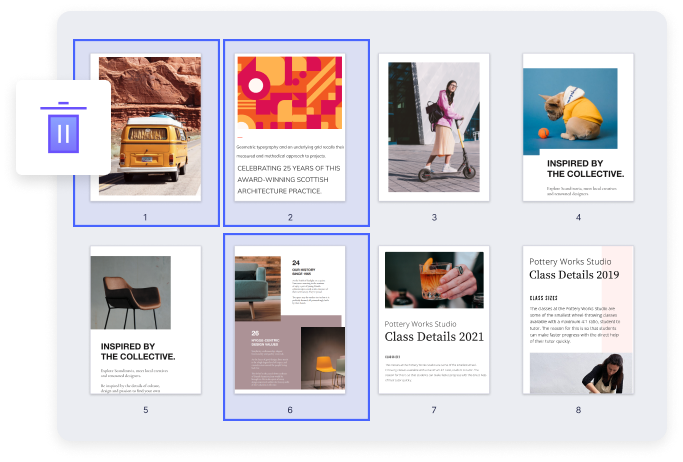Click page number label 7
Screen dimensions: 683x462
(434, 410)
